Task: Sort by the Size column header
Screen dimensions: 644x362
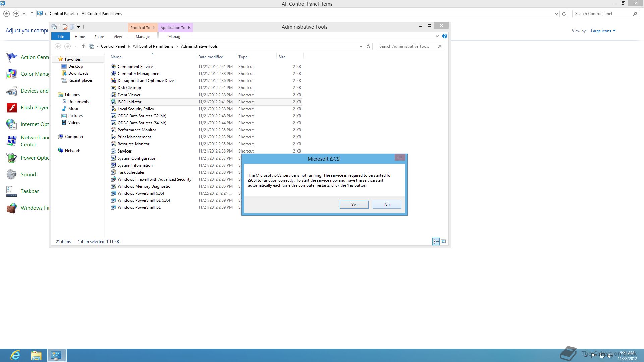Action: pos(282,57)
